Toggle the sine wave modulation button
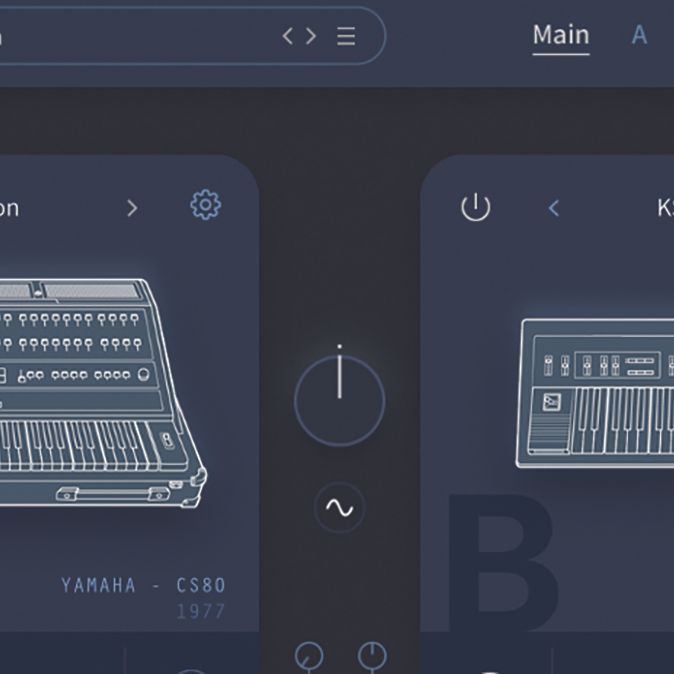The height and width of the screenshot is (674, 674). point(340,508)
